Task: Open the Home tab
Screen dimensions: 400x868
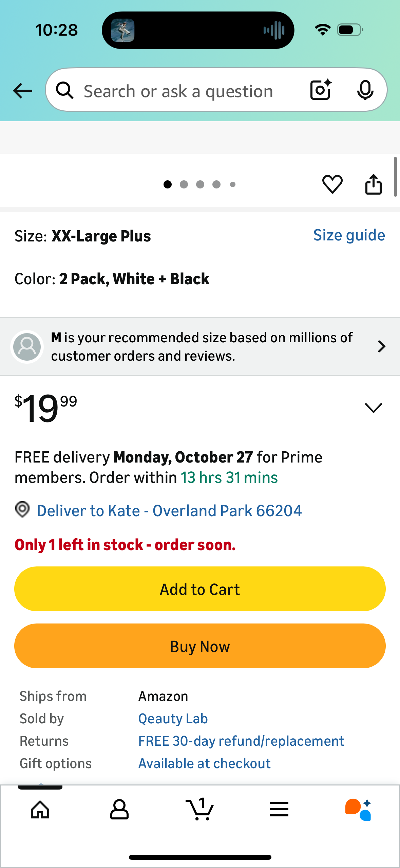Action: point(40,810)
